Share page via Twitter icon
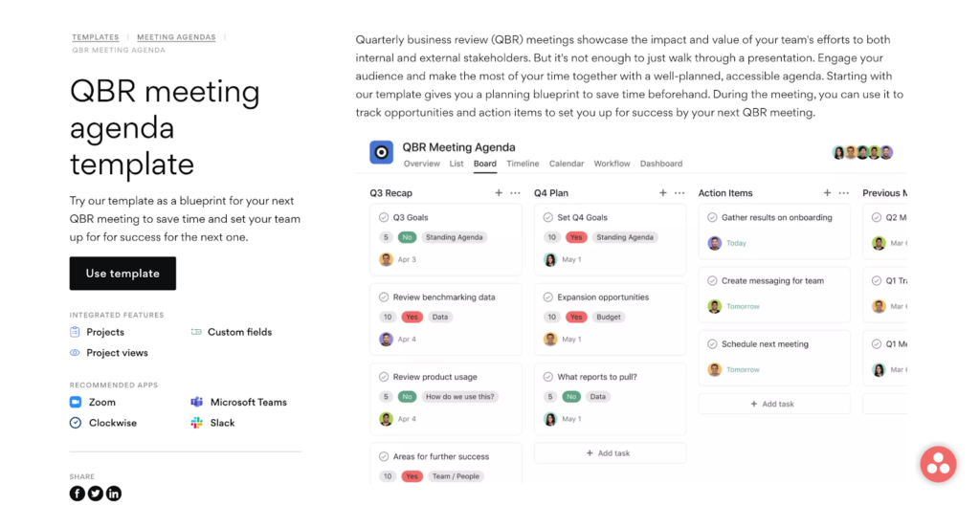This screenshot has width=980, height=506. (x=95, y=494)
